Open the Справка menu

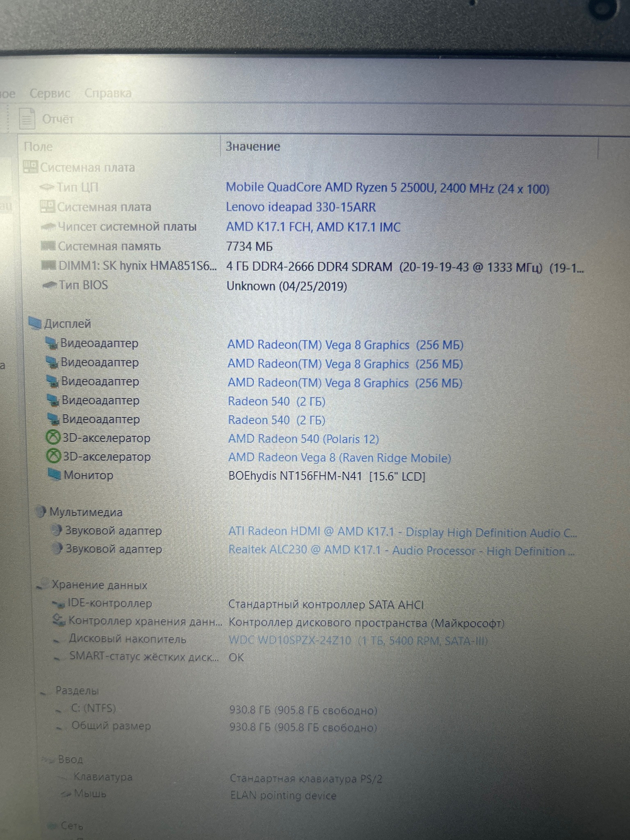(107, 93)
